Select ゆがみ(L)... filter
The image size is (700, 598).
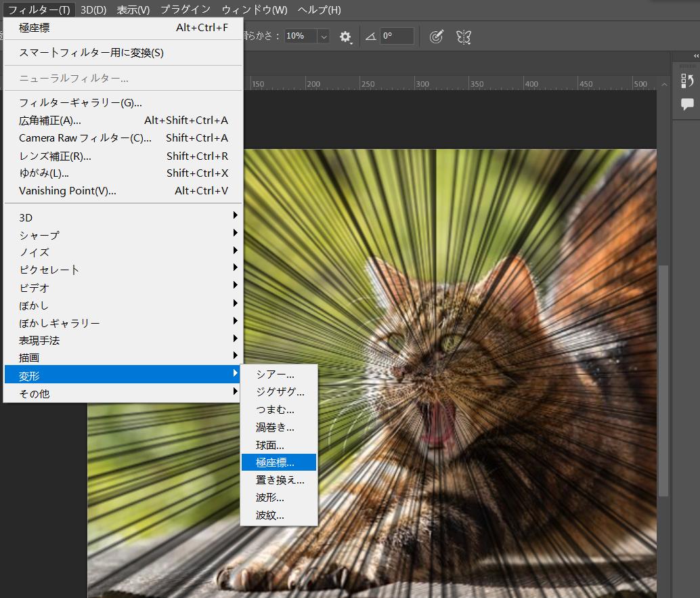(x=44, y=173)
